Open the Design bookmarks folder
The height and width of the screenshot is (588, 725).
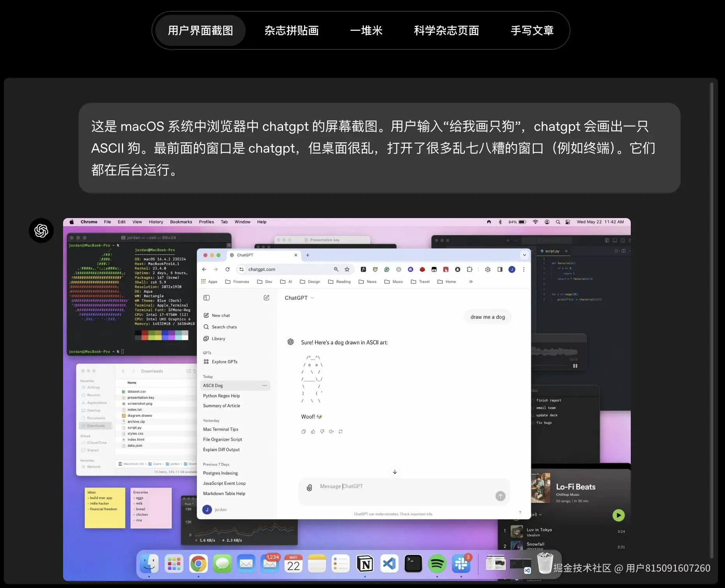[x=310, y=282]
